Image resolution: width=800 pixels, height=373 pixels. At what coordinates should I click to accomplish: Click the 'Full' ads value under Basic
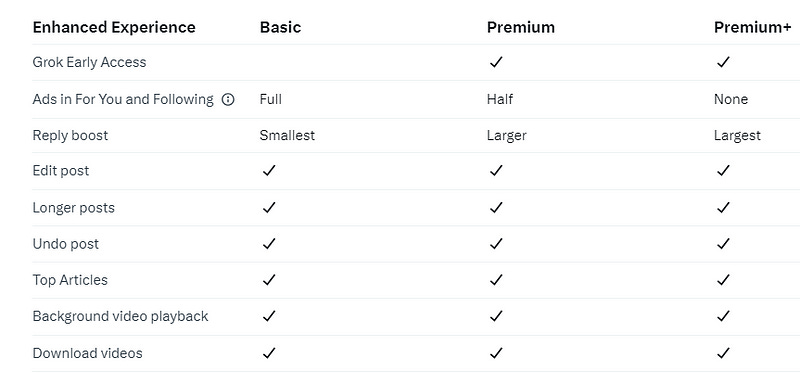click(270, 99)
